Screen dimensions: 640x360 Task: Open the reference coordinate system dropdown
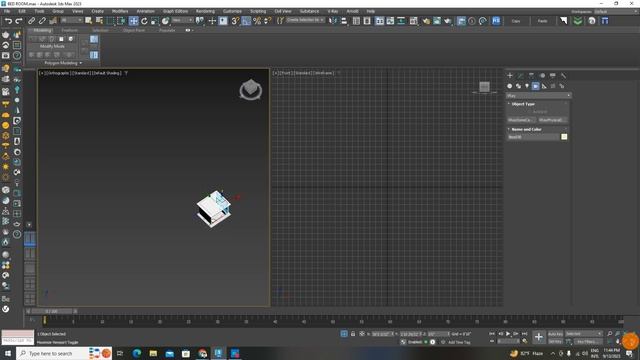click(x=182, y=20)
